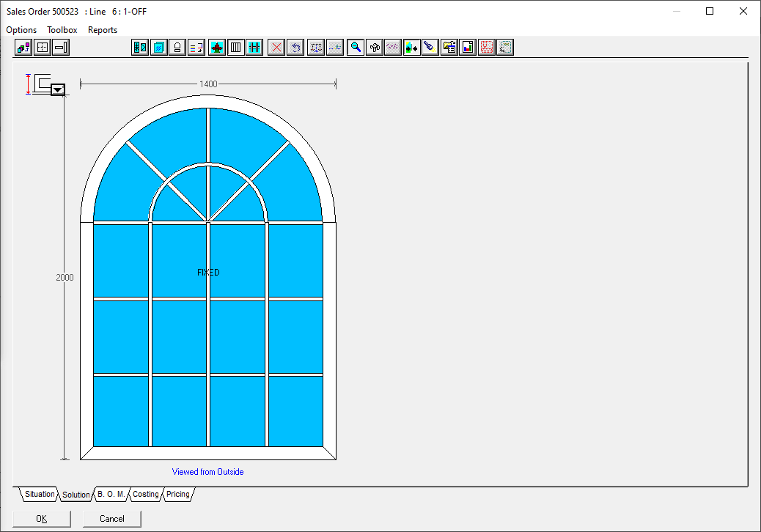Image resolution: width=761 pixels, height=532 pixels.
Task: Click the folder with table icon
Action: point(449,48)
